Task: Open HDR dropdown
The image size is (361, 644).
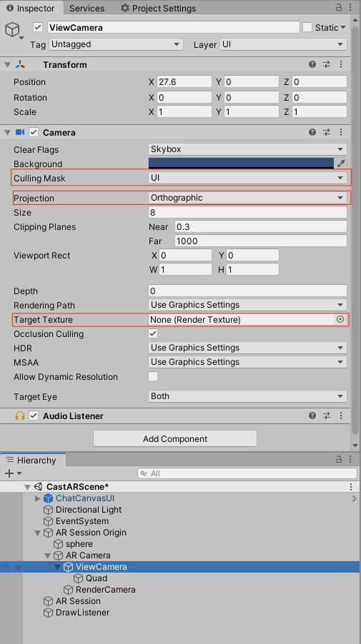Action: [x=247, y=348]
